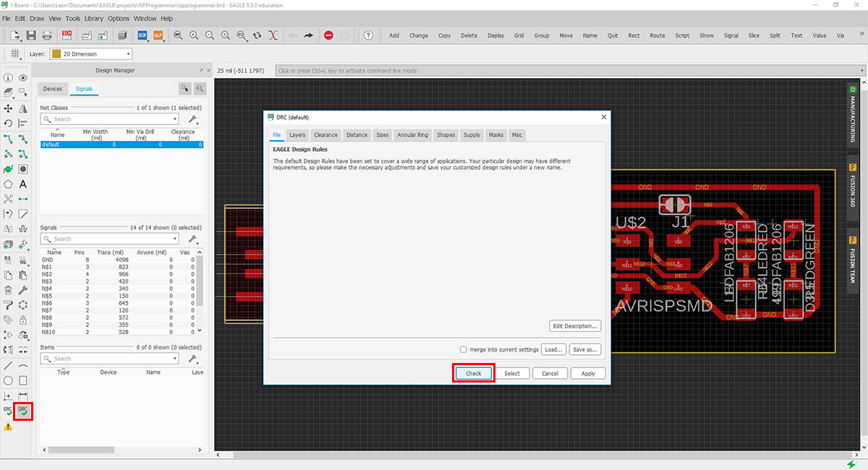868x470 pixels.
Task: Select the Delete trash can tool
Action: [x=8, y=290]
